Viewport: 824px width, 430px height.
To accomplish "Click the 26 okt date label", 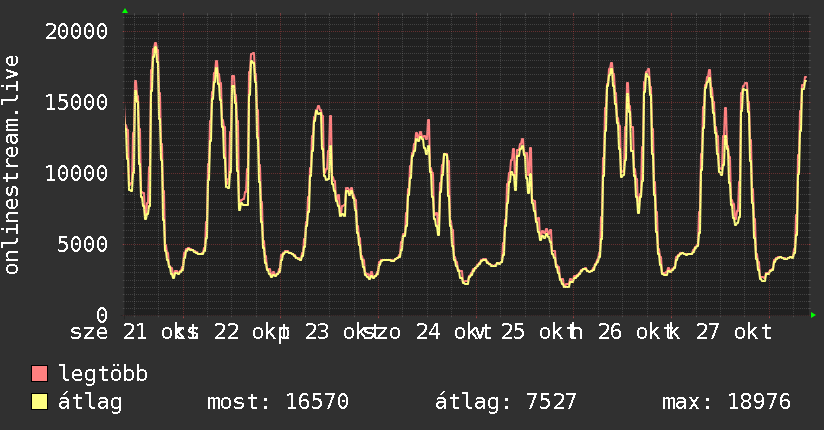I will [x=635, y=332].
